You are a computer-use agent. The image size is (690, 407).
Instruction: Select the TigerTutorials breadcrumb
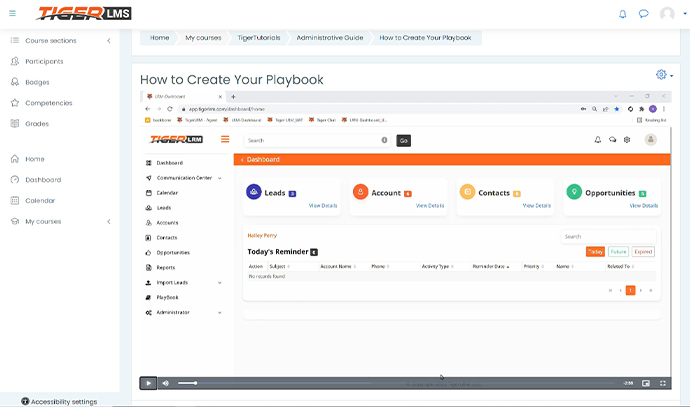259,38
